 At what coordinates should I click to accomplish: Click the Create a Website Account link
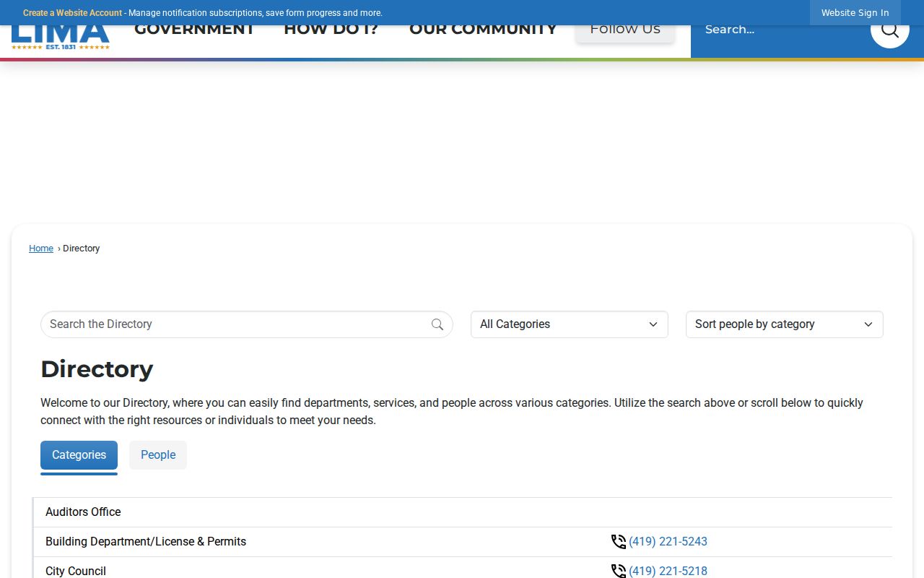coord(72,13)
